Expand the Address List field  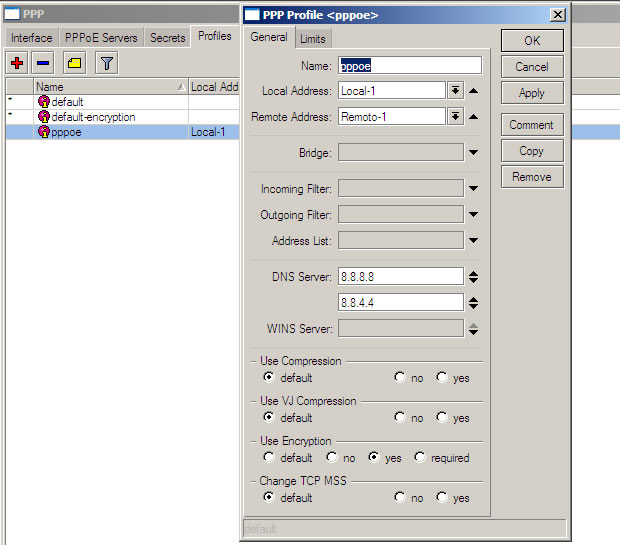click(473, 240)
